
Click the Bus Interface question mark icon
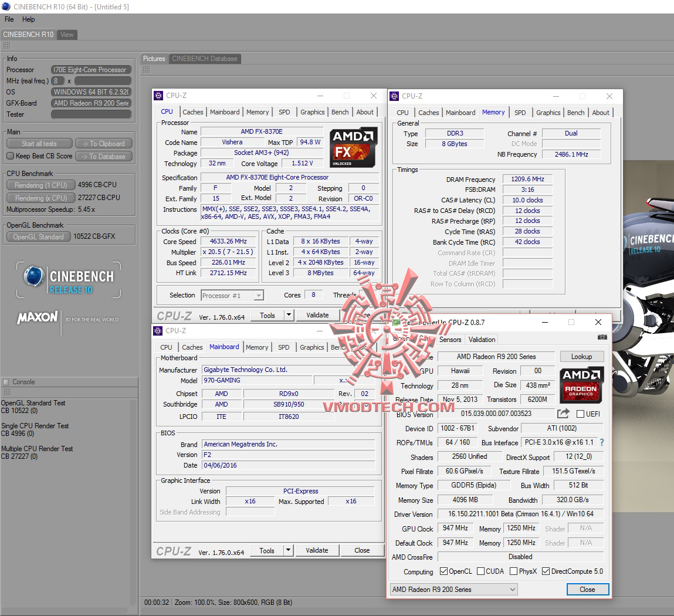click(602, 442)
